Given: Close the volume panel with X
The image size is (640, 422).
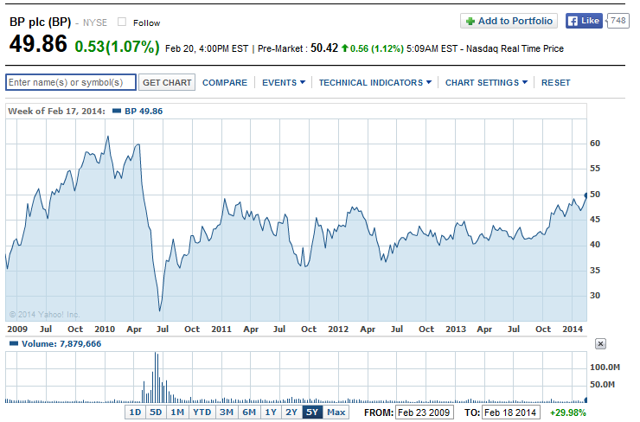Looking at the screenshot, I should tap(600, 344).
